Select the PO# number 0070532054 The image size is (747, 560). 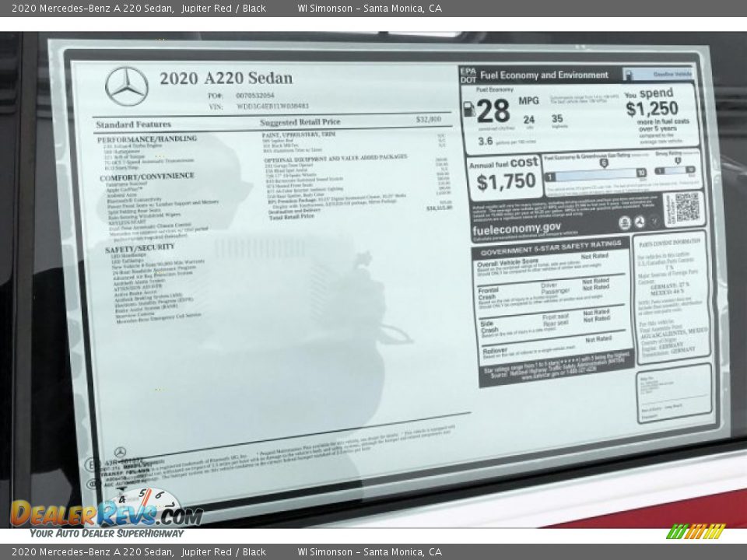tap(255, 95)
